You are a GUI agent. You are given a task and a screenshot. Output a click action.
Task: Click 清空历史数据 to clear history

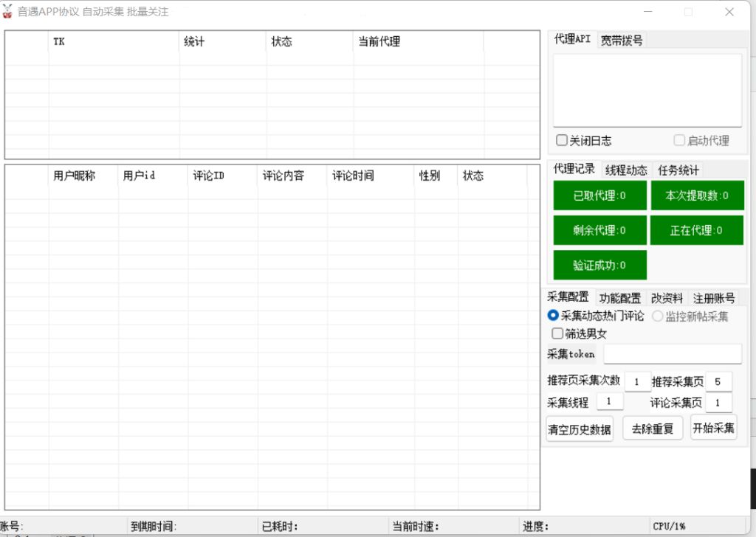click(580, 429)
